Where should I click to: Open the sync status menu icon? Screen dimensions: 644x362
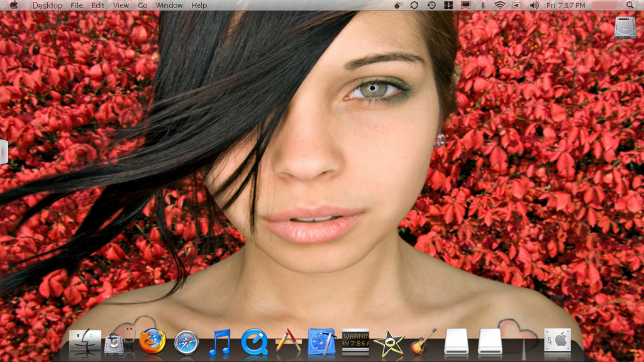click(x=414, y=5)
